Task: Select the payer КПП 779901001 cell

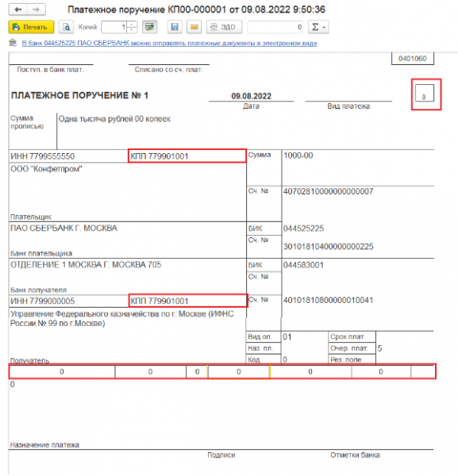Action: coord(187,155)
